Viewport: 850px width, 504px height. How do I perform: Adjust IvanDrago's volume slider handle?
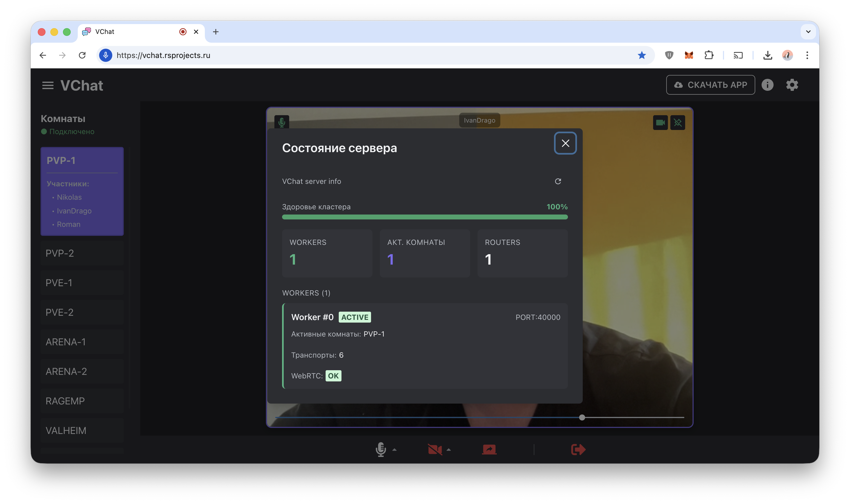[582, 417]
